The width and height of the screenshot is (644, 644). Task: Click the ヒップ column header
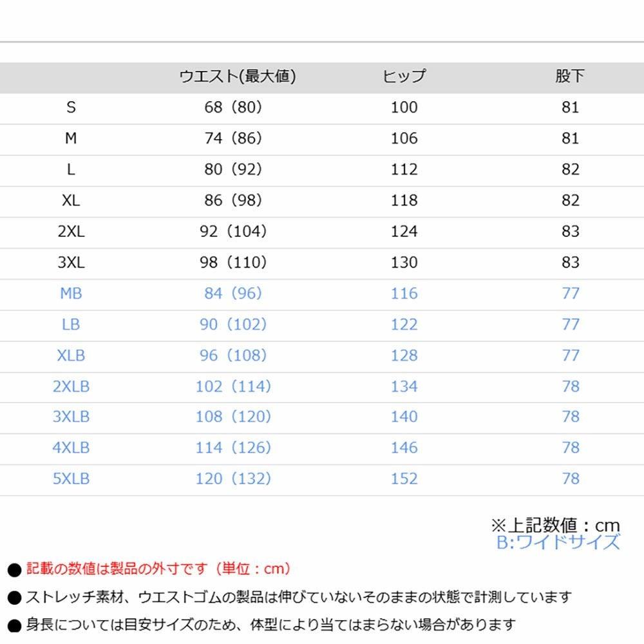(x=404, y=77)
